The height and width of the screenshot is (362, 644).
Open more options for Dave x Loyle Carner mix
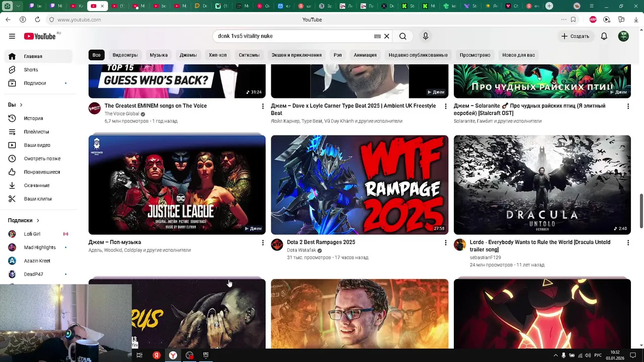pyautogui.click(x=445, y=106)
